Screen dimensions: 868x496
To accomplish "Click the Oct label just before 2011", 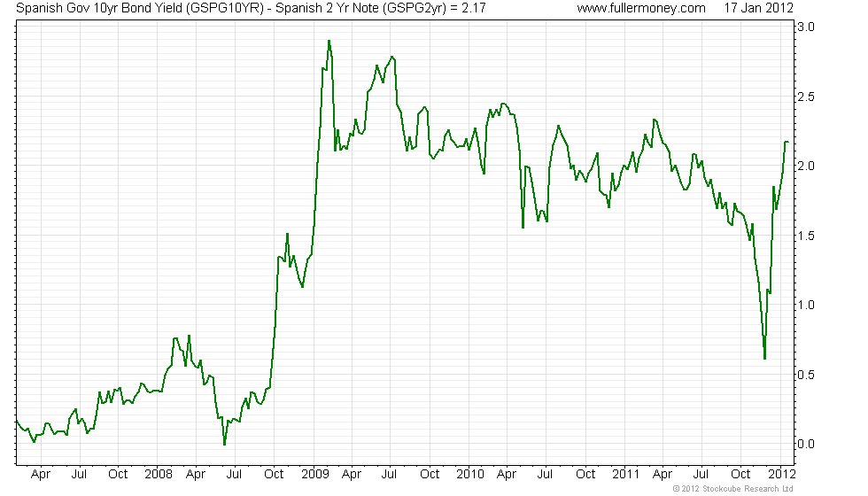I will (585, 475).
